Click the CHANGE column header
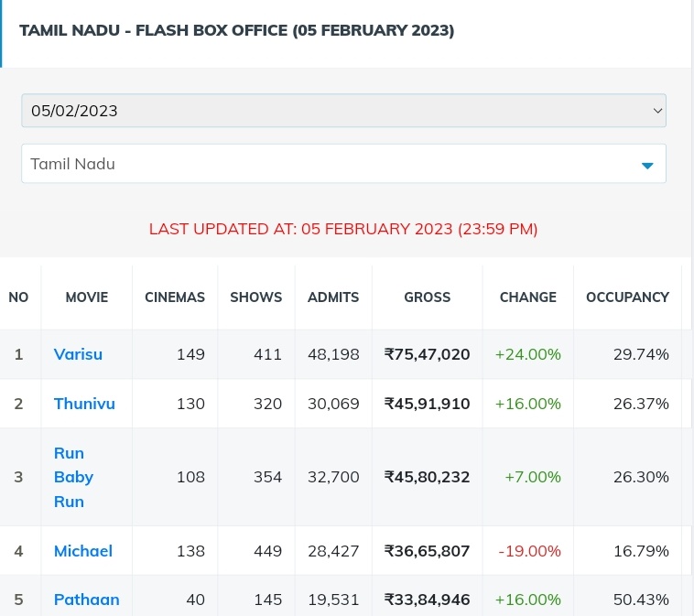 click(x=528, y=297)
